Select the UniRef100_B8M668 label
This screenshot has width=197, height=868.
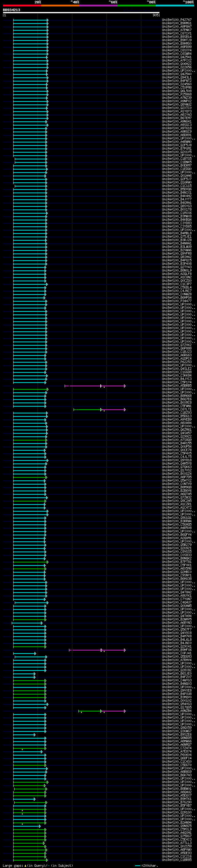(177, 396)
